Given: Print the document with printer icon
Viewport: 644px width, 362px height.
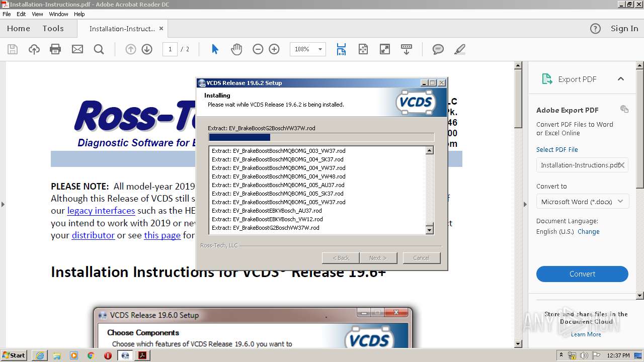Looking at the screenshot, I should [x=55, y=49].
